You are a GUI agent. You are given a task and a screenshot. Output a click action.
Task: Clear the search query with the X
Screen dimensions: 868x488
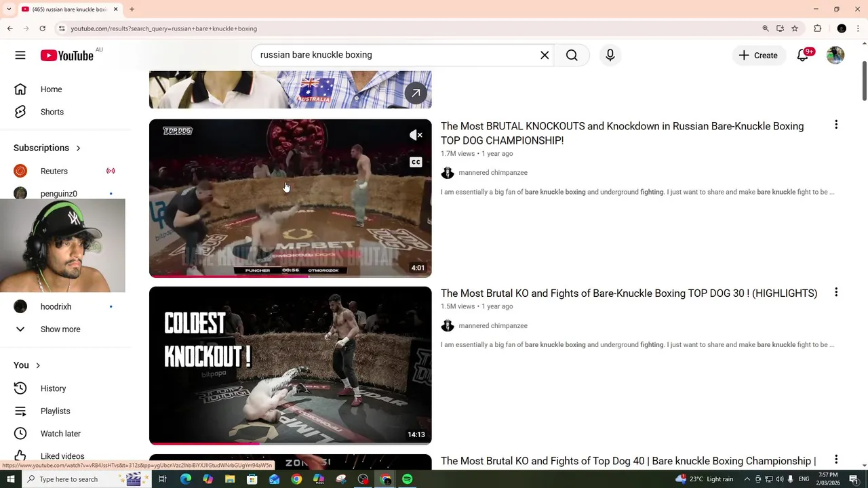click(545, 55)
